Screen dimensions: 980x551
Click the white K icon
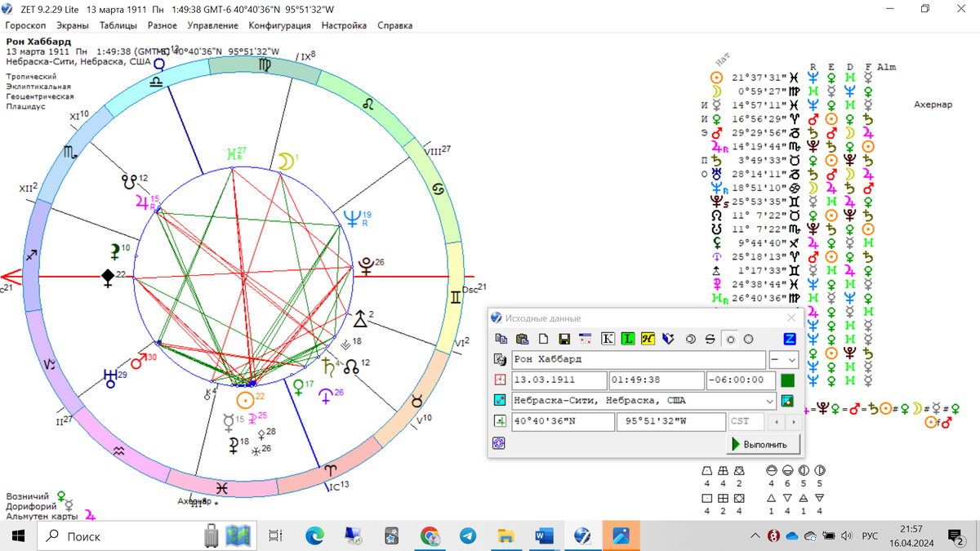608,339
